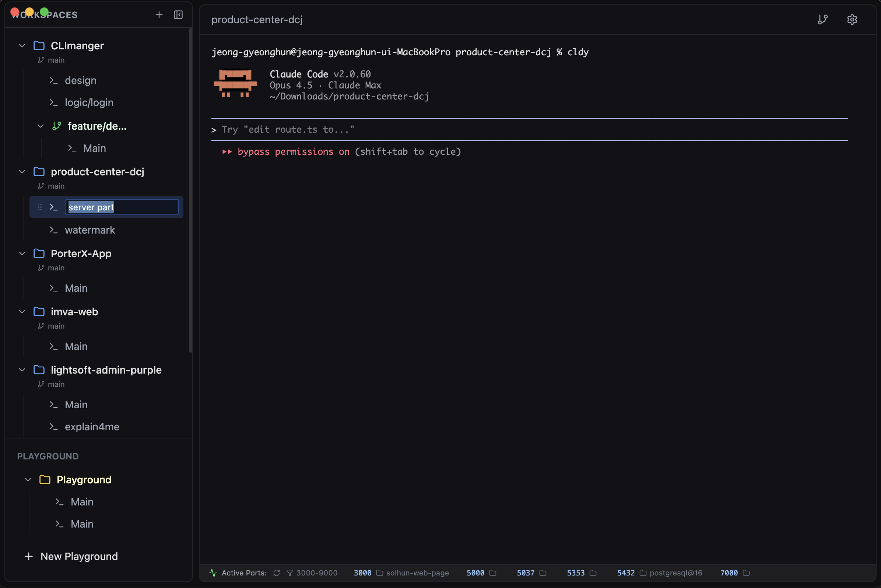
Task: Collapse the sidebar using the panel icon
Action: [178, 15]
